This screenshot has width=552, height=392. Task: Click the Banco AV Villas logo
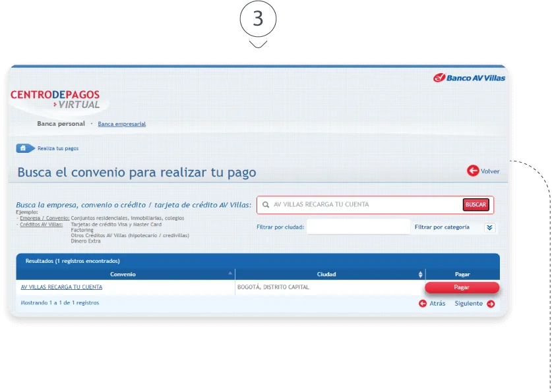pyautogui.click(x=469, y=78)
